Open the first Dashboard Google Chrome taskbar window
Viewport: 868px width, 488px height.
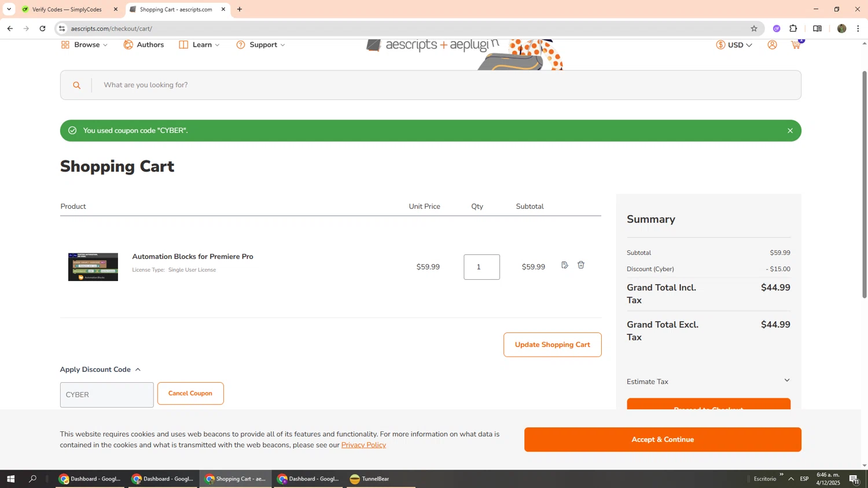[90, 479]
